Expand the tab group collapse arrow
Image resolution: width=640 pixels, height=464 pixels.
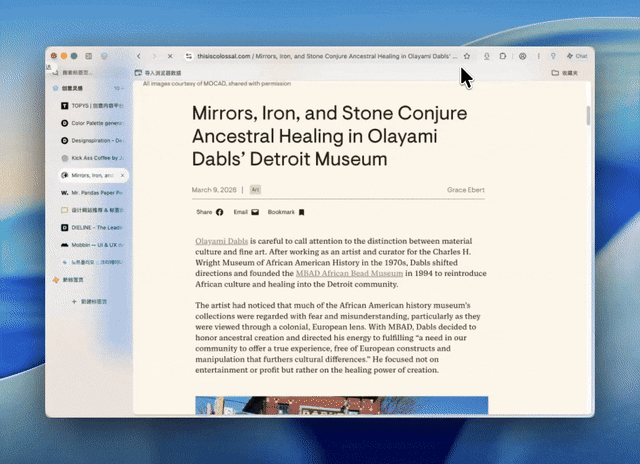coord(122,88)
